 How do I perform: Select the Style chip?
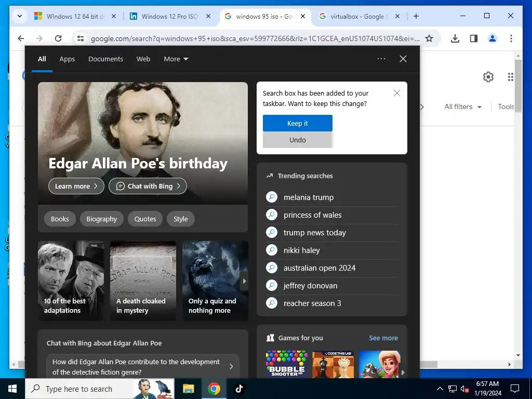pyautogui.click(x=181, y=219)
